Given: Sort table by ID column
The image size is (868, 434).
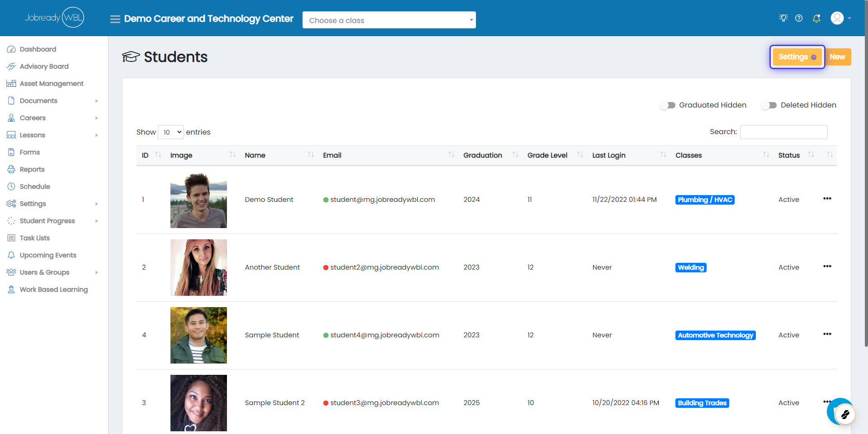Looking at the screenshot, I should [x=151, y=155].
